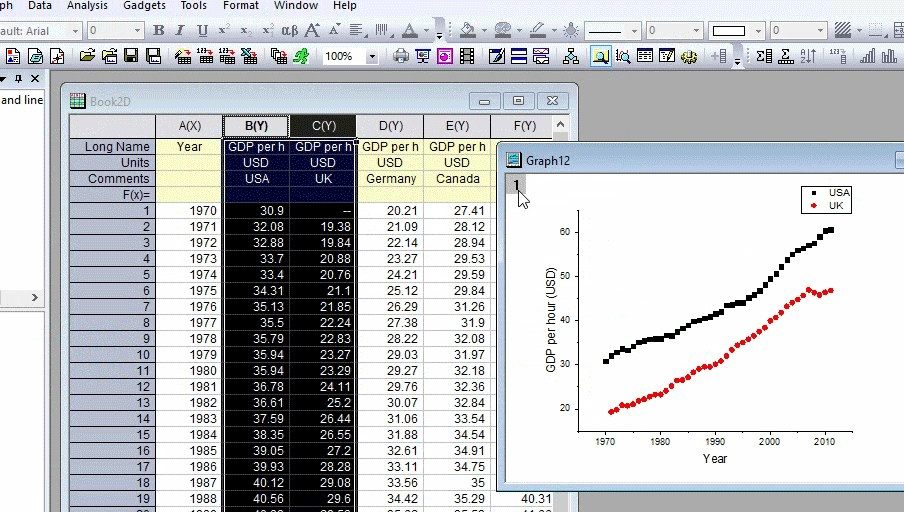Toggle Italic formatting

click(x=180, y=31)
